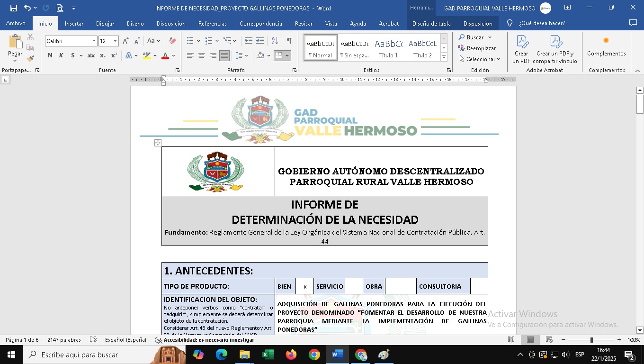Open the font size dropdown
Screen dimensions: 644x364
(115, 41)
